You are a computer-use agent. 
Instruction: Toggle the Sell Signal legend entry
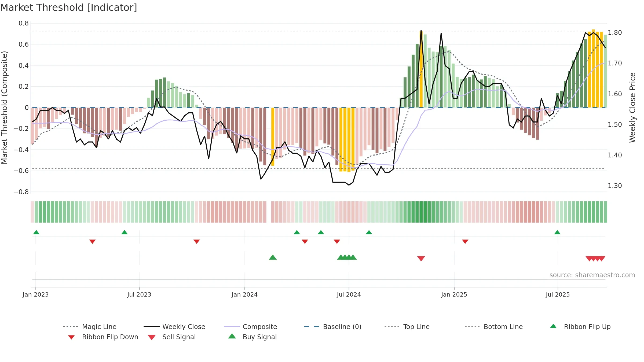pyautogui.click(x=172, y=337)
